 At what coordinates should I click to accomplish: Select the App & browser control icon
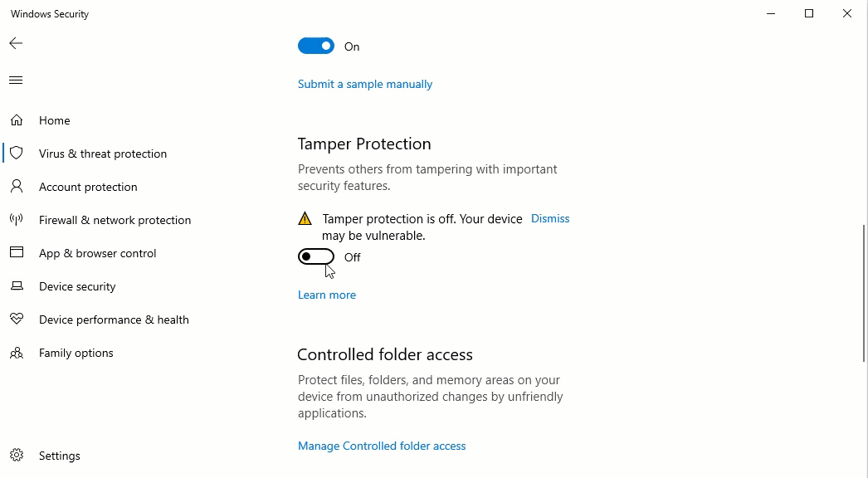pyautogui.click(x=17, y=252)
